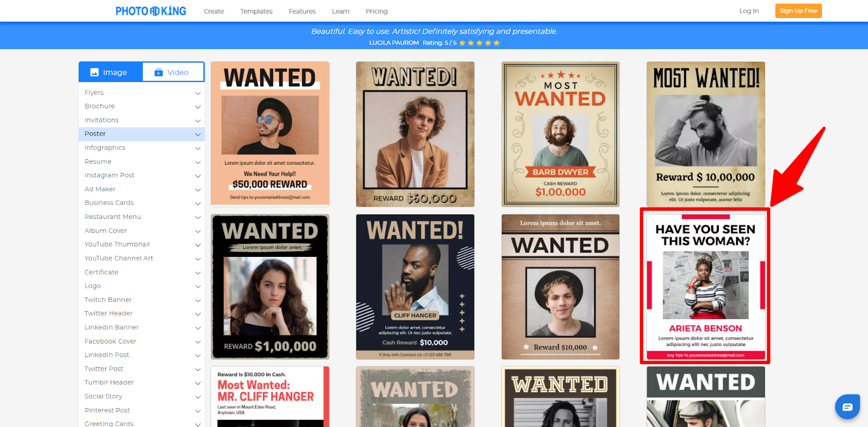Select the Album Cover category
The image size is (868, 427).
(x=106, y=231)
